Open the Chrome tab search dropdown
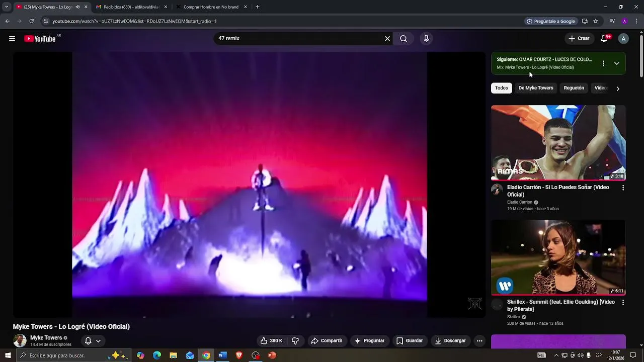Image resolution: width=644 pixels, height=362 pixels. pos(7,7)
